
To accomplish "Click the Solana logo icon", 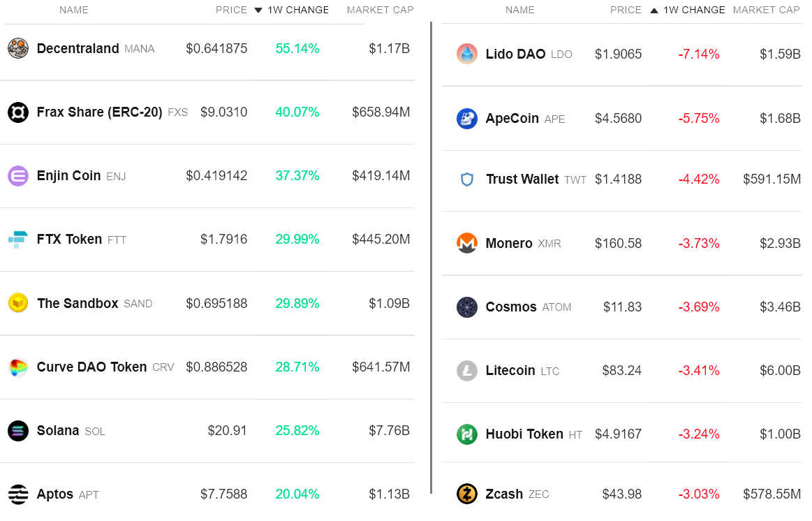I will pyautogui.click(x=18, y=431).
